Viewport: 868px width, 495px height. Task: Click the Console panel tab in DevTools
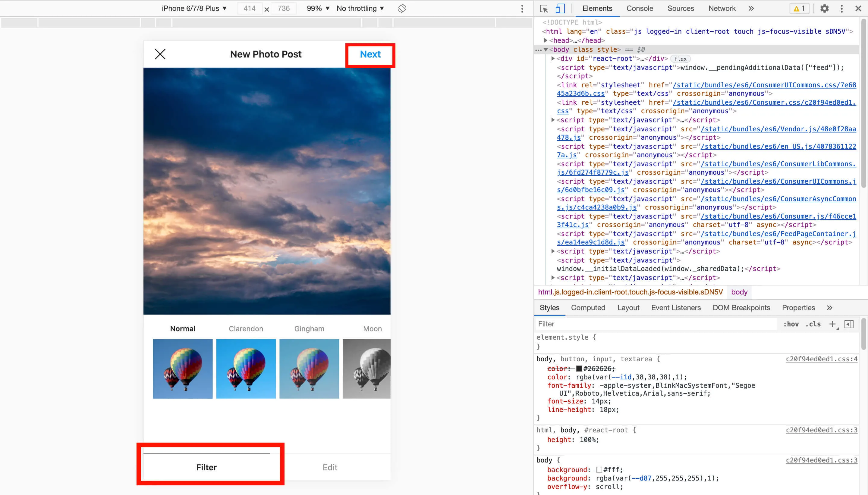click(x=640, y=8)
